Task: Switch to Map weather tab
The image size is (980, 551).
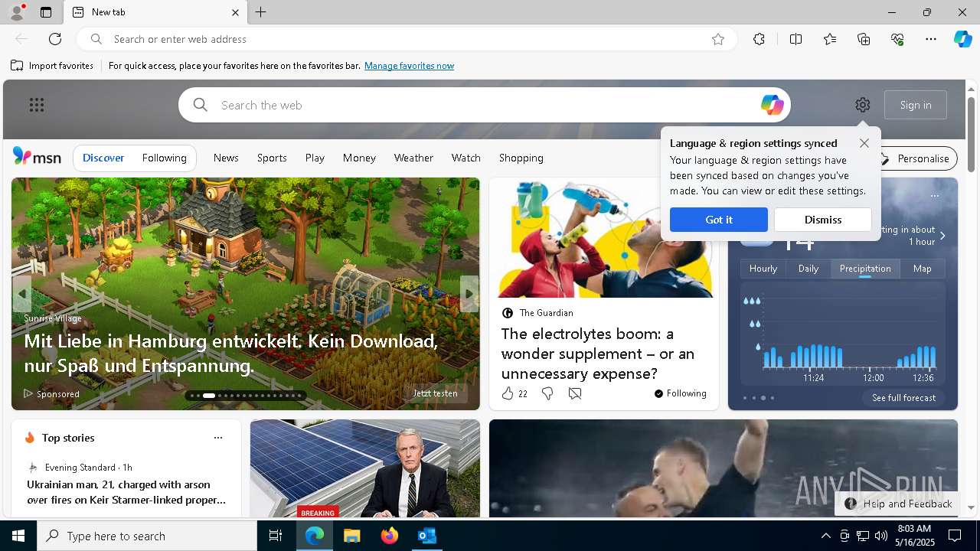Action: 923,269
